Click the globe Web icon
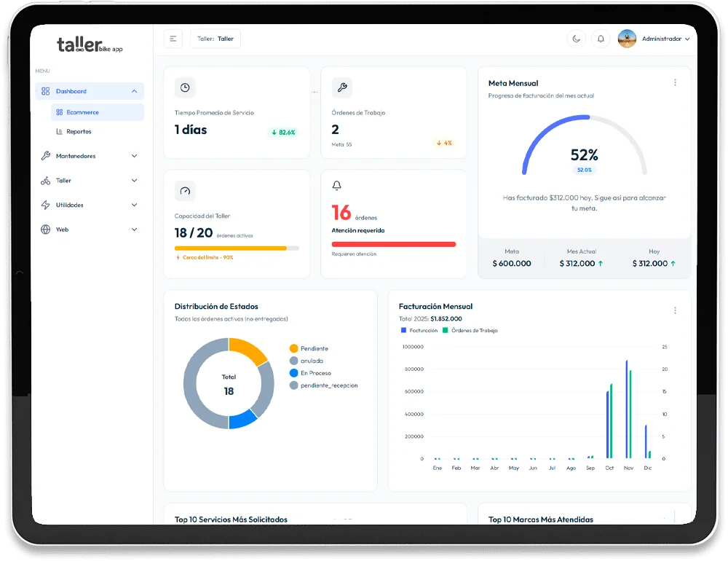The image size is (728, 561). coord(46,229)
